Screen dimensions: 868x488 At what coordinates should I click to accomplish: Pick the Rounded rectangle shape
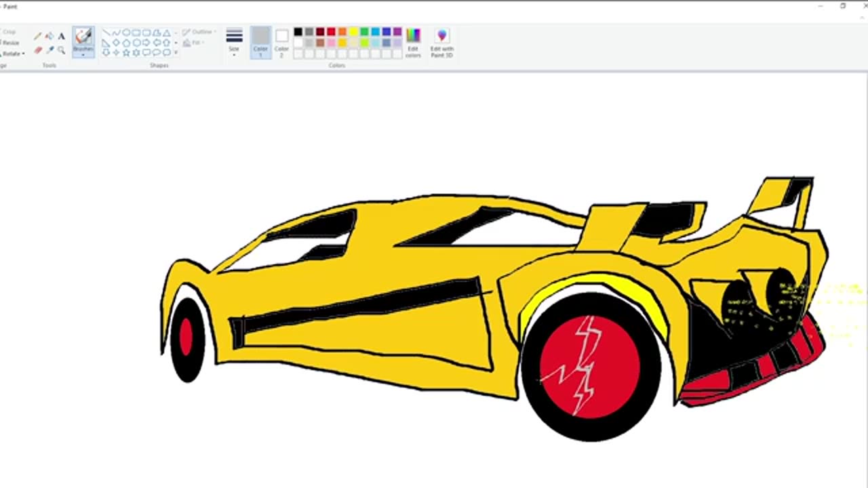coord(146,33)
